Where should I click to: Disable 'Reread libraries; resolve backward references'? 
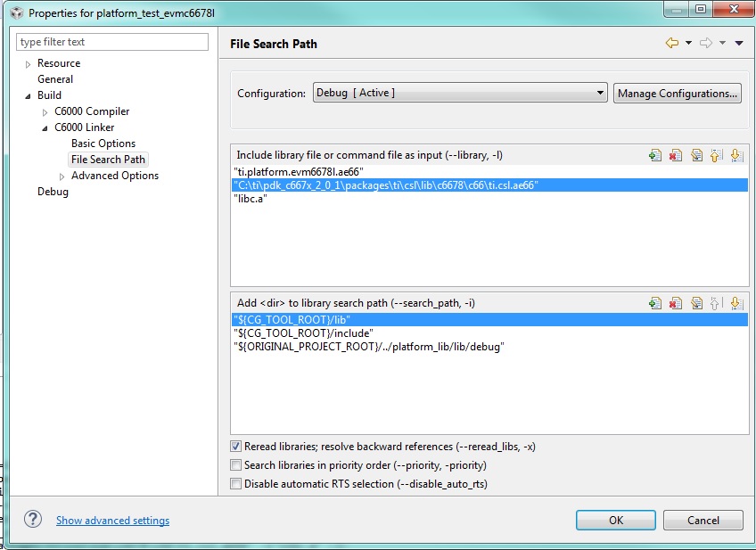(x=236, y=447)
